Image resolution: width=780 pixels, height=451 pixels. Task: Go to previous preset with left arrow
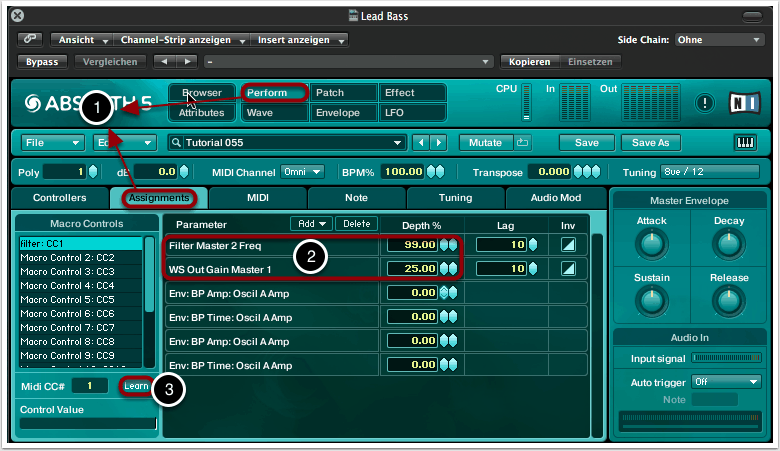tap(421, 143)
